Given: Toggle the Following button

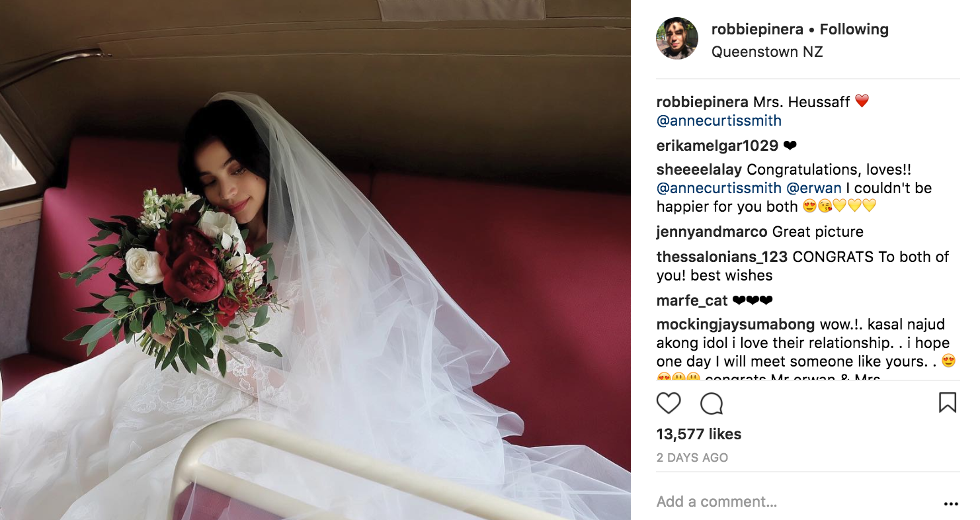Looking at the screenshot, I should click(x=854, y=29).
